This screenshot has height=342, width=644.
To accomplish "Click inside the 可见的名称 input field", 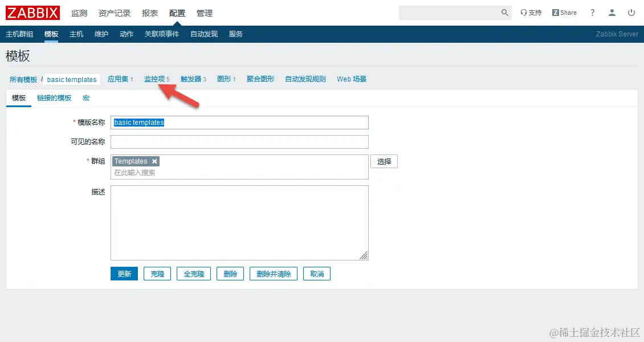I will (239, 141).
